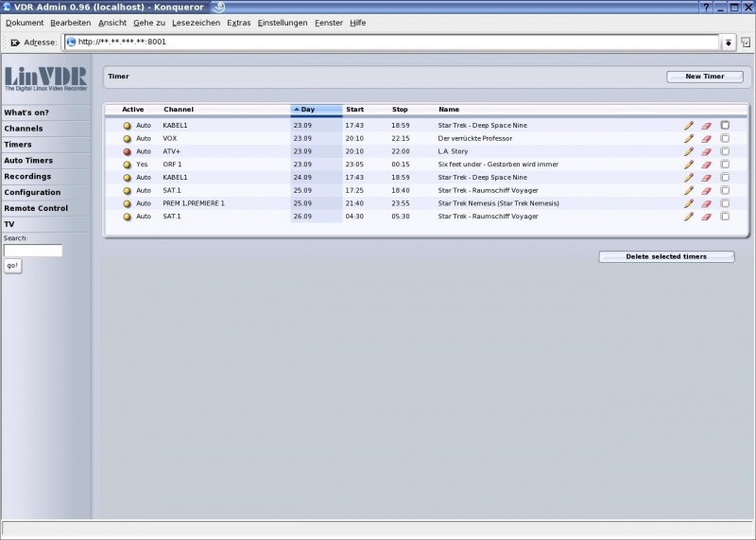The image size is (756, 540).
Task: Edit the L.A. Story timer with pencil icon
Action: click(689, 151)
